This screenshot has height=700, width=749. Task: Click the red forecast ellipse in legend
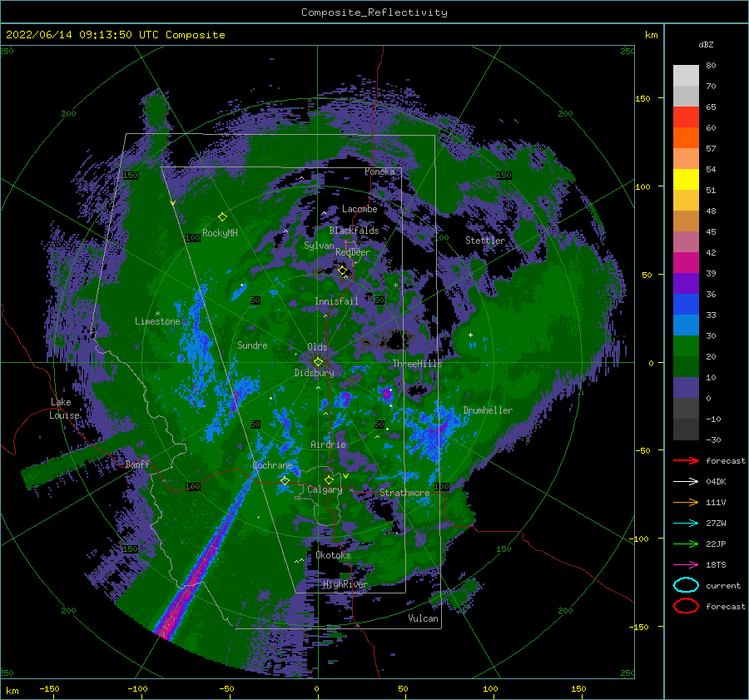pyautogui.click(x=686, y=606)
